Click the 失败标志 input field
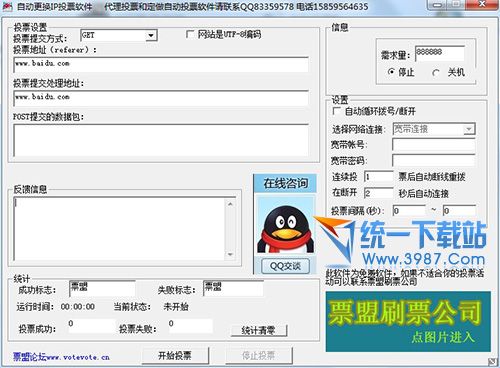500x368 pixels. point(233,288)
